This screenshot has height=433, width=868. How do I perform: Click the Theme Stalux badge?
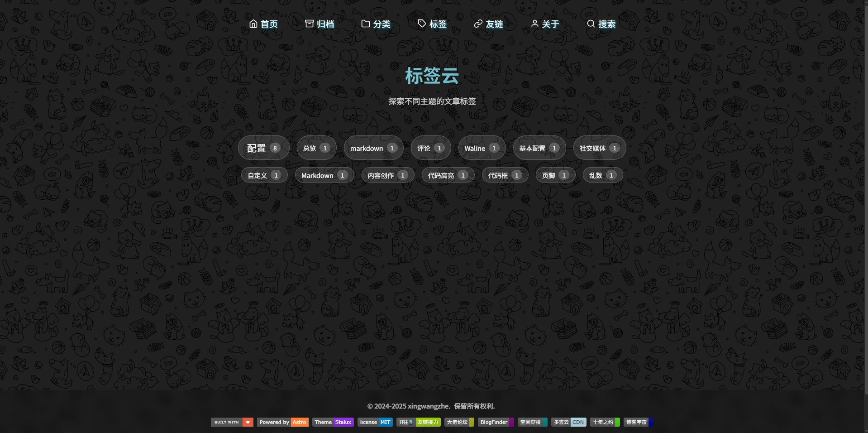(333, 422)
